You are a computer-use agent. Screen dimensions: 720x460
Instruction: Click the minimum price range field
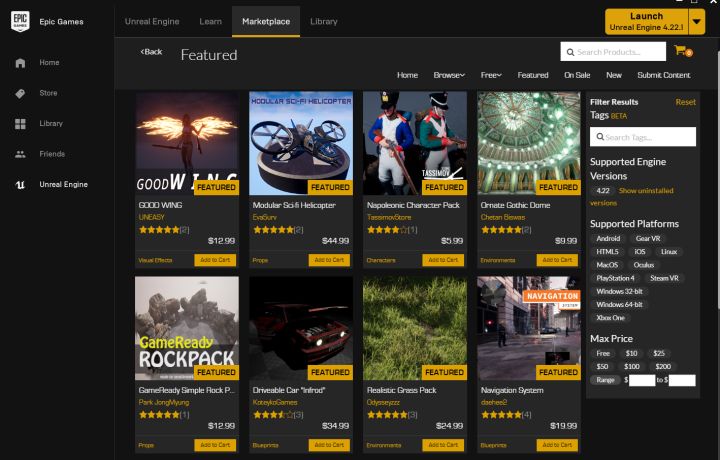641,380
